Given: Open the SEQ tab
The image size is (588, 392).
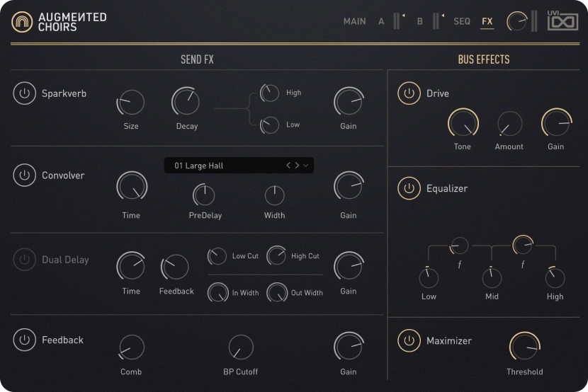Looking at the screenshot, I should click(x=462, y=21).
